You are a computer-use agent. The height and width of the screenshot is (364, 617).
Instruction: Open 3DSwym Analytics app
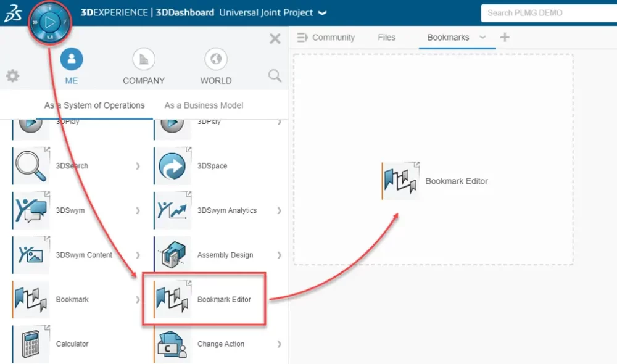coord(172,210)
